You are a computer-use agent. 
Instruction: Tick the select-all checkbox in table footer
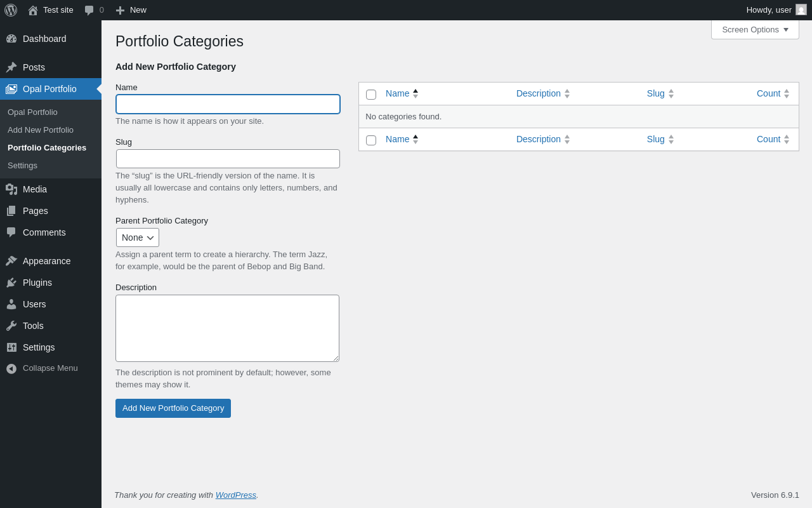click(371, 140)
